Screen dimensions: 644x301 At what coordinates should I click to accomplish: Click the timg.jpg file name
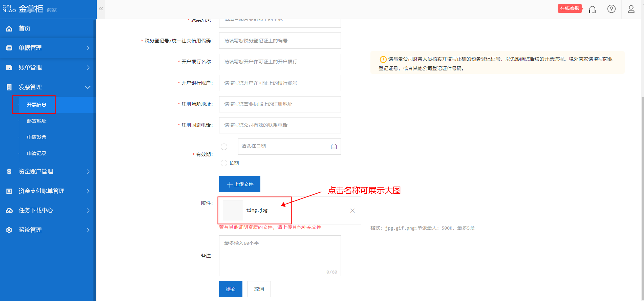click(x=257, y=210)
